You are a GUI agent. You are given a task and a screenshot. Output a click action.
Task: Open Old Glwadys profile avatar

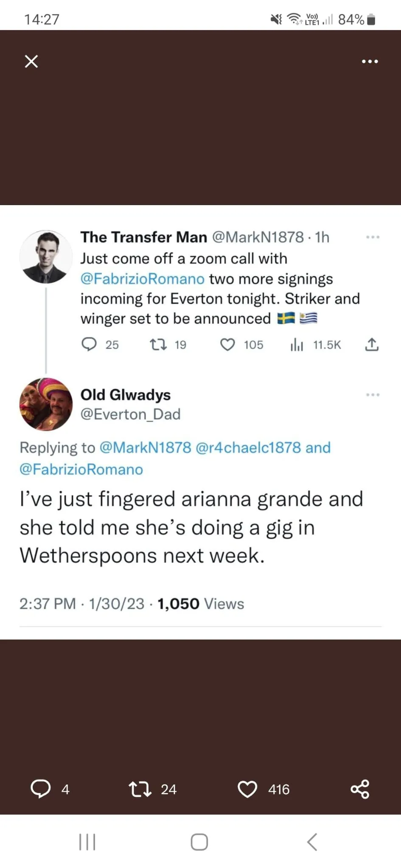pos(46,404)
